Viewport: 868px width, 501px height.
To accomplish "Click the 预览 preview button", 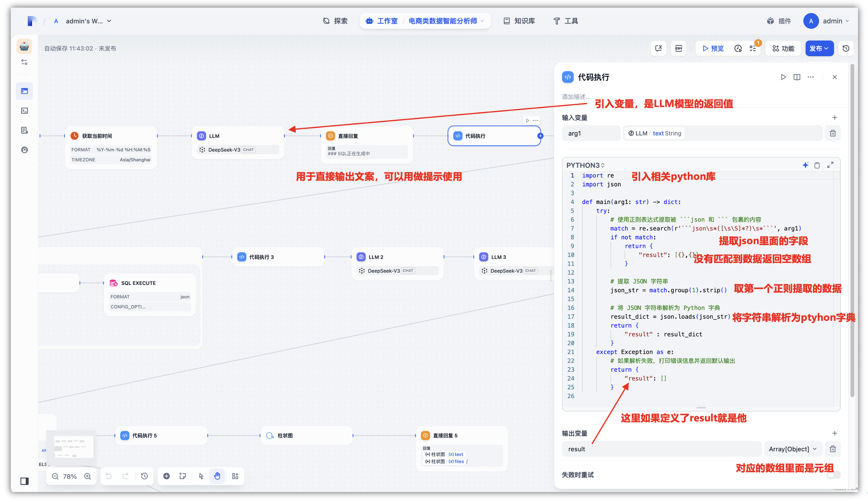I will (x=713, y=48).
